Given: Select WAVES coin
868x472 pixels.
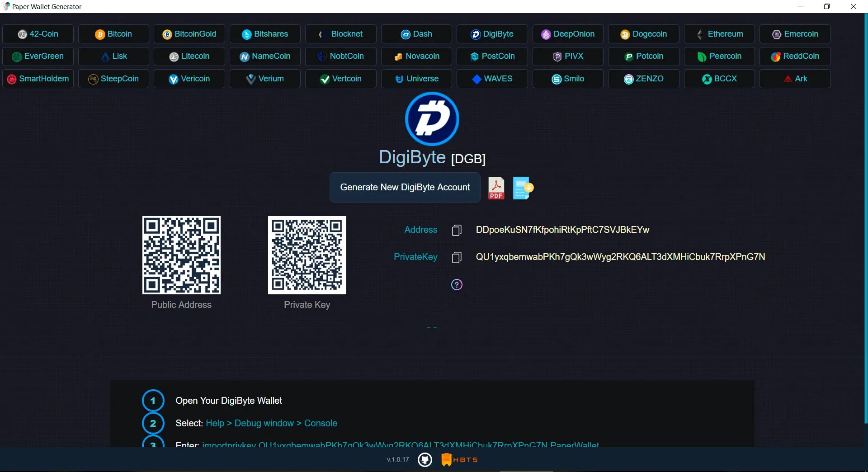Looking at the screenshot, I should coord(492,79).
